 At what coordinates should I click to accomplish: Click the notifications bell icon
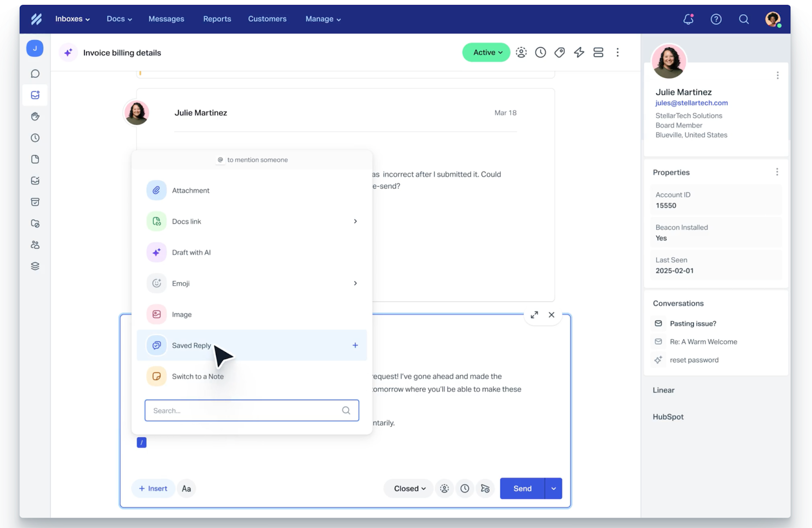point(688,19)
